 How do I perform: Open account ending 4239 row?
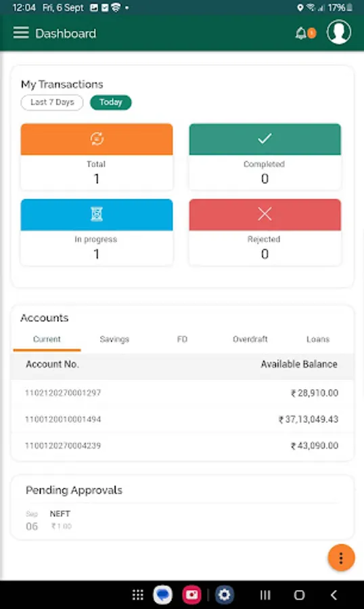pyautogui.click(x=182, y=445)
